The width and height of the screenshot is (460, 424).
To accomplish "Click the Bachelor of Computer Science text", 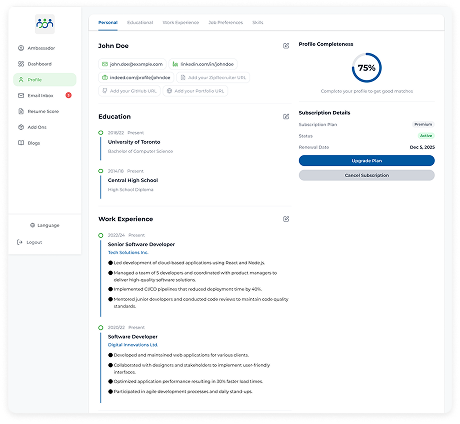I will [x=140, y=151].
